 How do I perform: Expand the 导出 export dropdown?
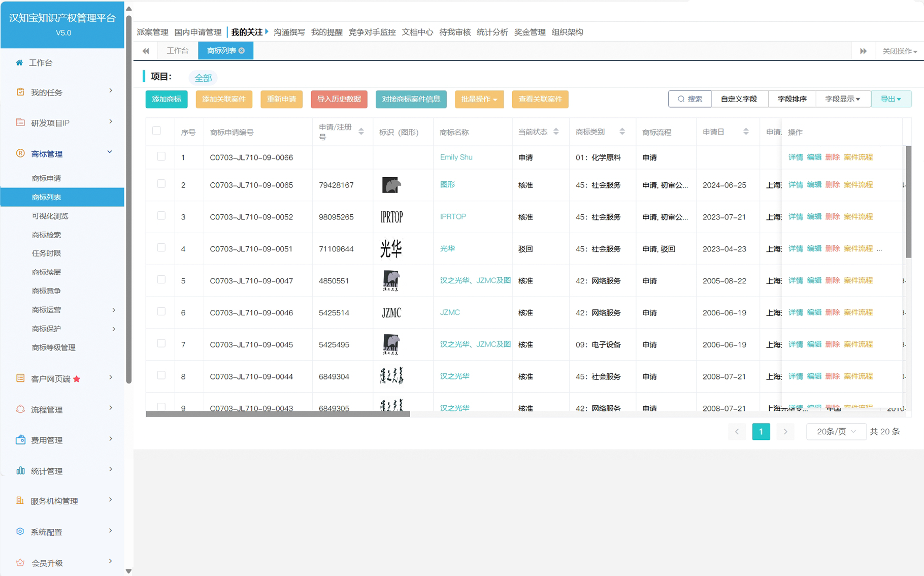pos(890,99)
